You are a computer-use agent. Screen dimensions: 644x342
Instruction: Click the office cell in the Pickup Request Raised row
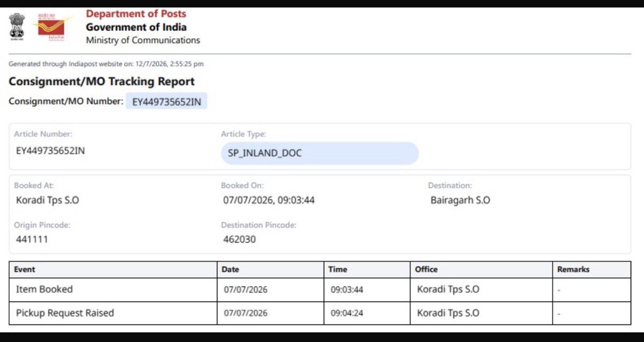pyautogui.click(x=481, y=313)
